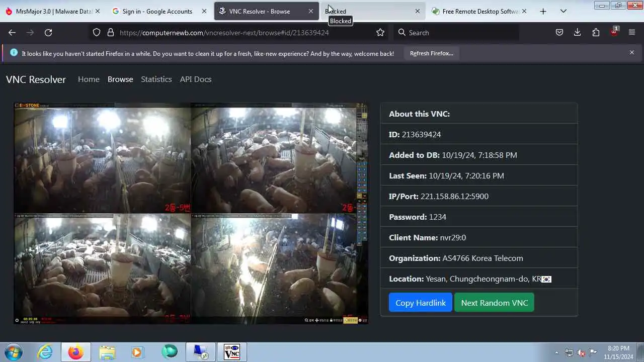Select the Client Name nvr29:0 text
The height and width of the screenshot is (362, 644).
[428, 237]
